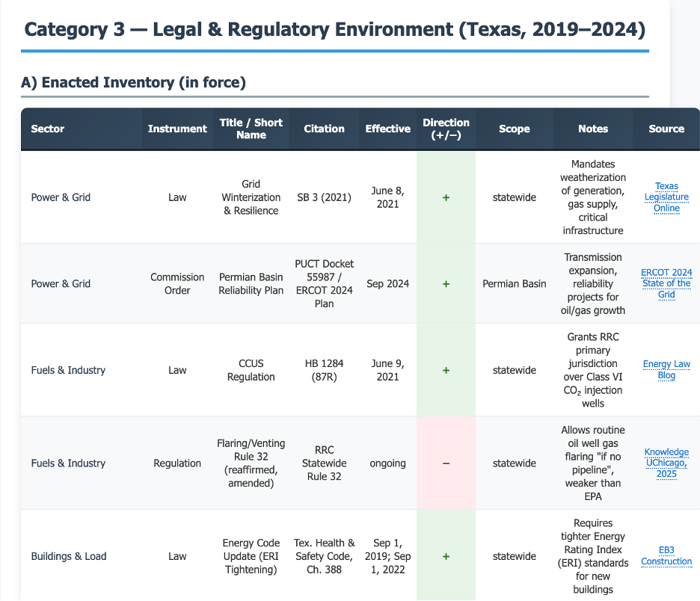Click the Title / Short Name column header
This screenshot has width=700, height=601.
coord(251,129)
